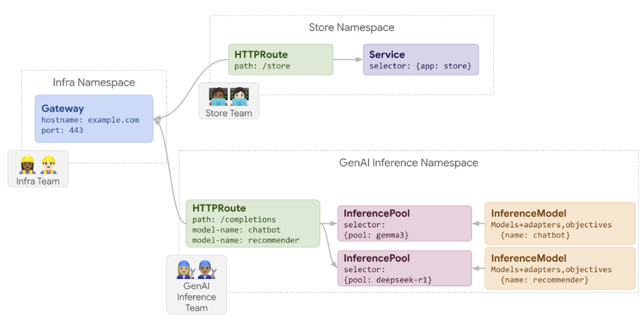This screenshot has width=644, height=321.
Task: Click the 'Store Namespace' label
Action: [352, 28]
